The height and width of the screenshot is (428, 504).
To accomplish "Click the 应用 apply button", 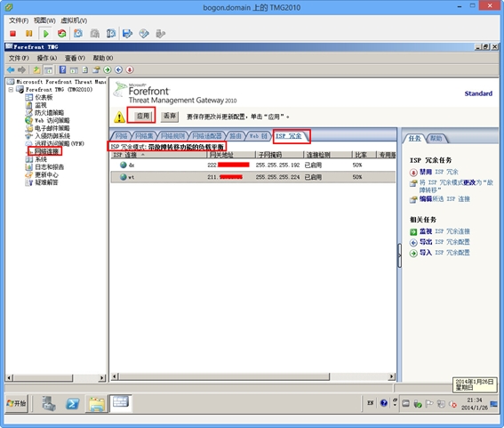I will click(x=142, y=116).
